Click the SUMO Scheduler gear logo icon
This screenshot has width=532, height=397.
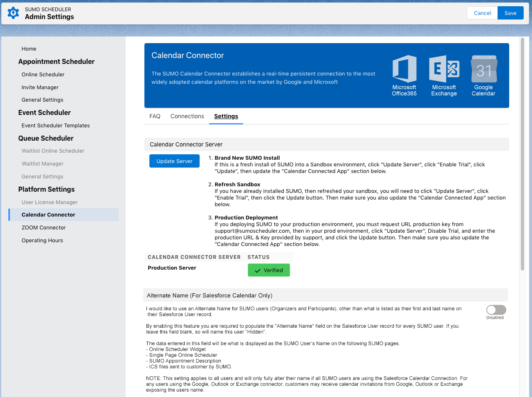point(13,13)
